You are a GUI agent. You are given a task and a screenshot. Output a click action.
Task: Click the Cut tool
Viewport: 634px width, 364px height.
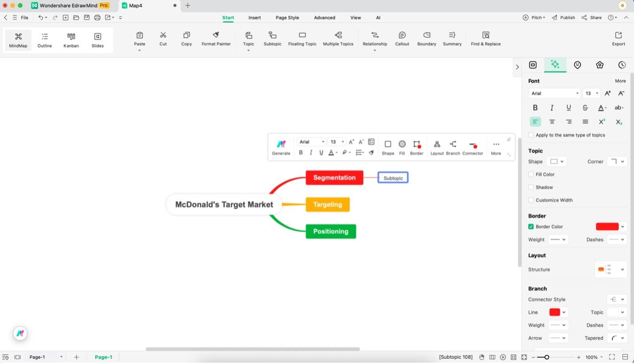163,39
